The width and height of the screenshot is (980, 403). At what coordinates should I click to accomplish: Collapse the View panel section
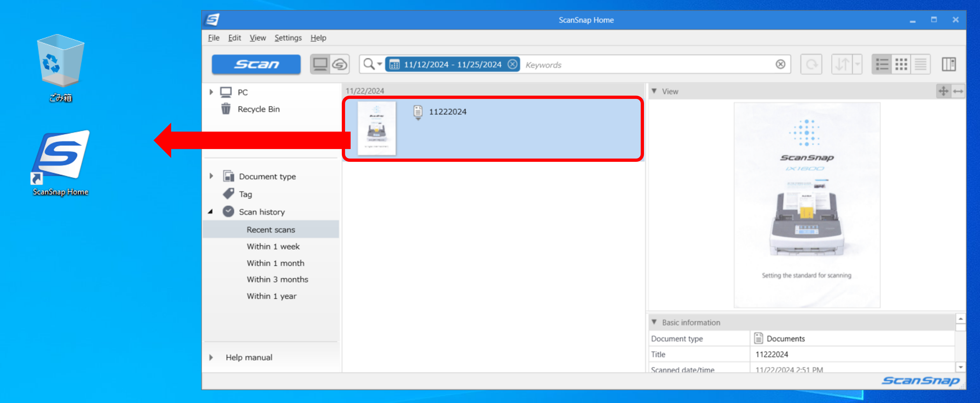click(x=654, y=91)
